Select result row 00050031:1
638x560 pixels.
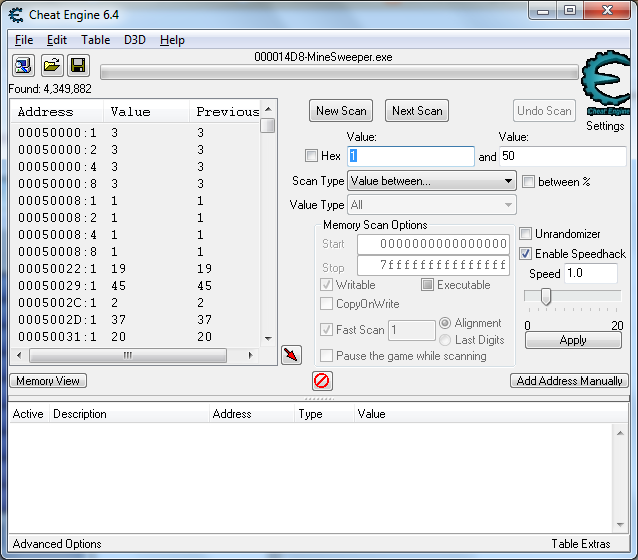click(x=135, y=337)
